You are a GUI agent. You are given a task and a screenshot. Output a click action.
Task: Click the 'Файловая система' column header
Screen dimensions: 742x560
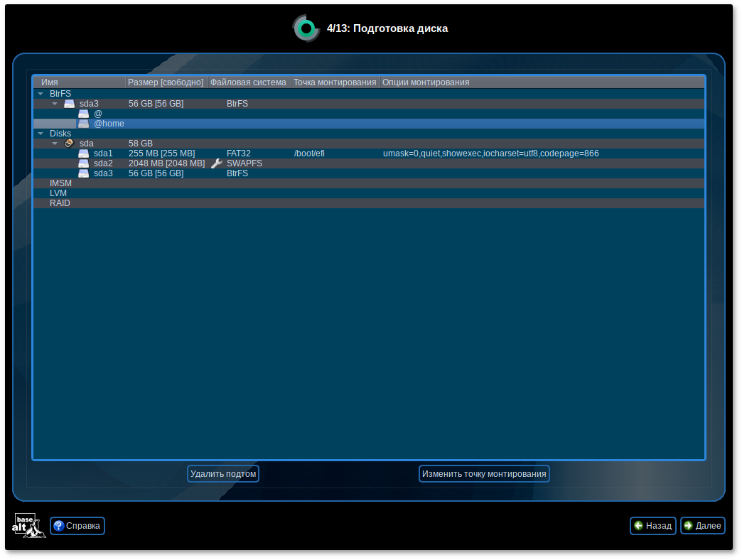coord(249,82)
